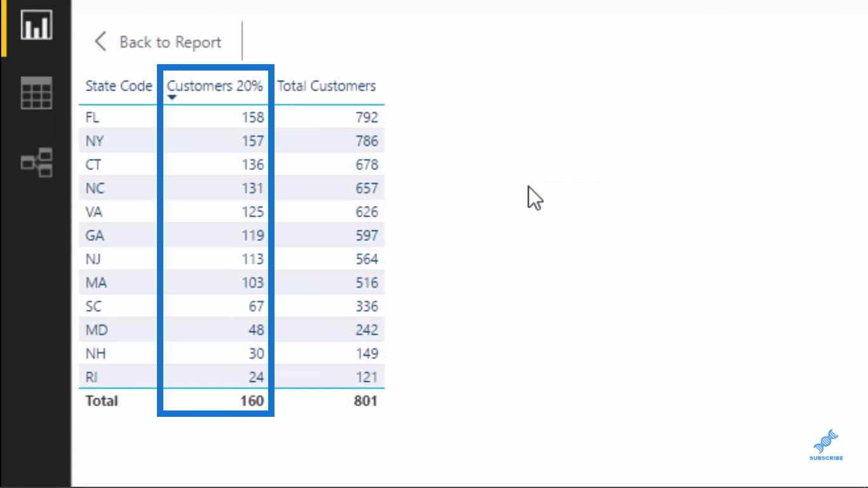Select the RI state code cell
The image size is (868, 488).
point(92,377)
